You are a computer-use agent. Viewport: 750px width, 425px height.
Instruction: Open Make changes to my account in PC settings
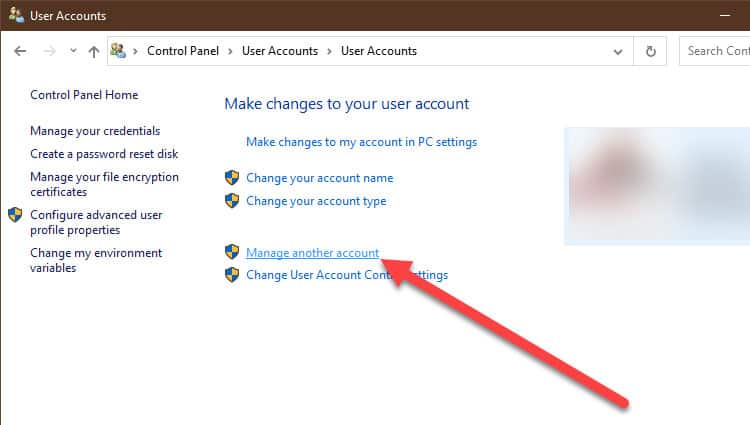(x=362, y=142)
